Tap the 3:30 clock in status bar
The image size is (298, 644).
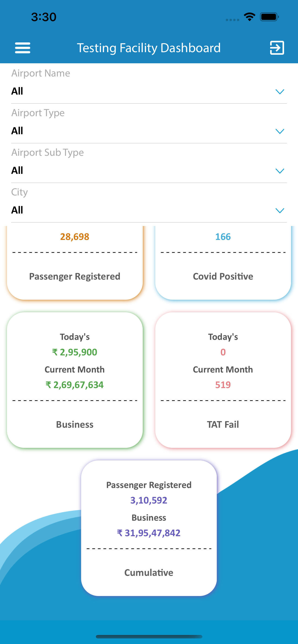coord(44,17)
